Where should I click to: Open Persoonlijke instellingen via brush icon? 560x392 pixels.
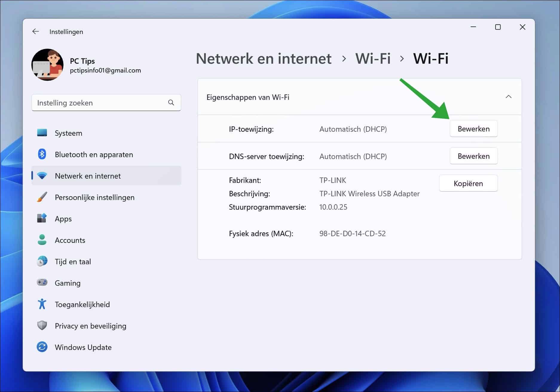(42, 197)
